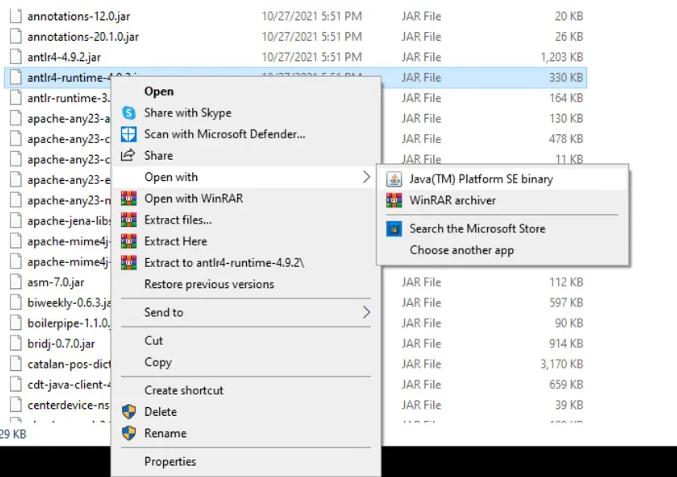Click the 39 KB size cell
The height and width of the screenshot is (477, 677).
(x=569, y=405)
